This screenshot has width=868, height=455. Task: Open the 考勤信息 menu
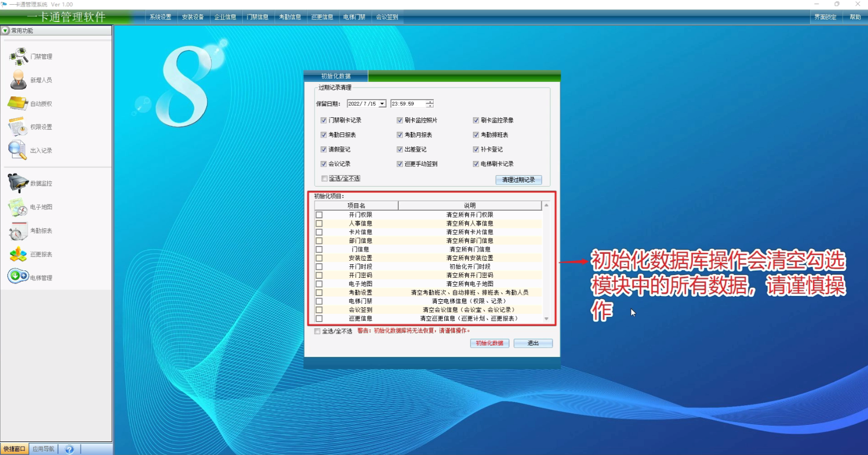click(x=290, y=17)
